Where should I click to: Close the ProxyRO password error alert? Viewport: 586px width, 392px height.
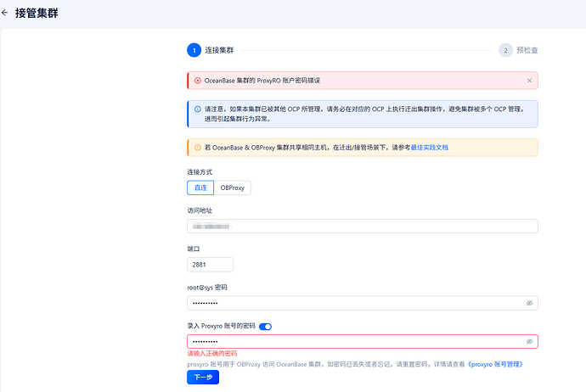[x=529, y=81]
